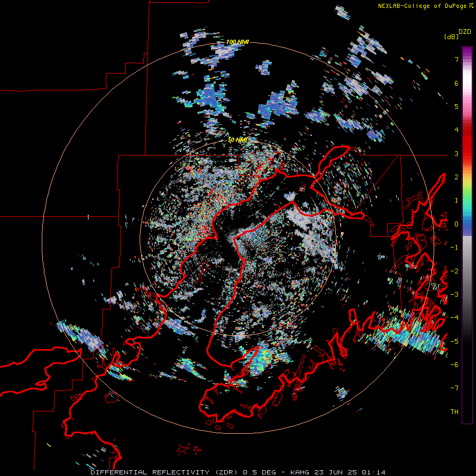Click the [dB] unit label
This screenshot has width=476, height=476.
451,36
